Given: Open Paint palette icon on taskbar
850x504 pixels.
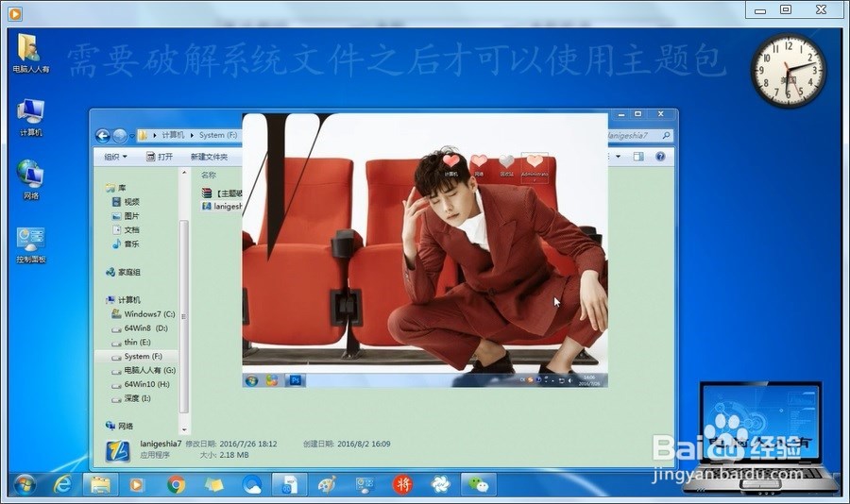Looking at the screenshot, I should coord(327,484).
